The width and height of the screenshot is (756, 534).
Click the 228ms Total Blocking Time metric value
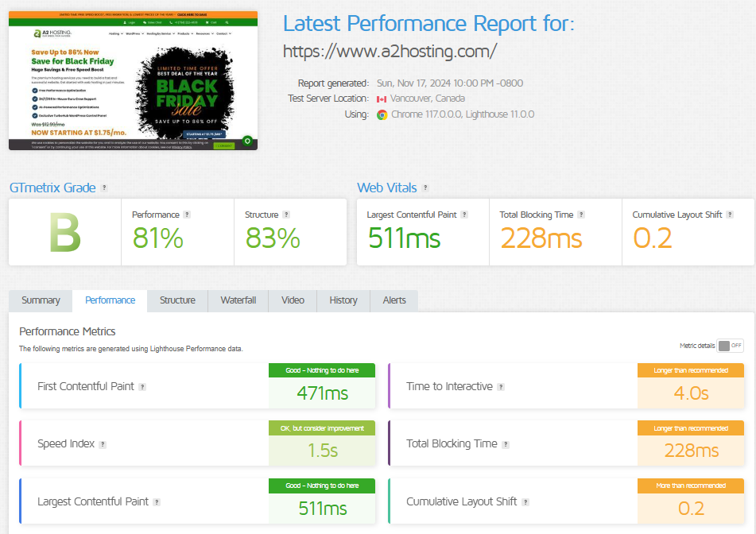tap(691, 451)
